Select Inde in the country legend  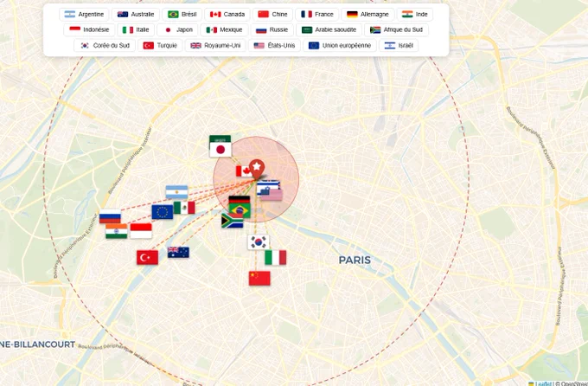click(x=415, y=14)
